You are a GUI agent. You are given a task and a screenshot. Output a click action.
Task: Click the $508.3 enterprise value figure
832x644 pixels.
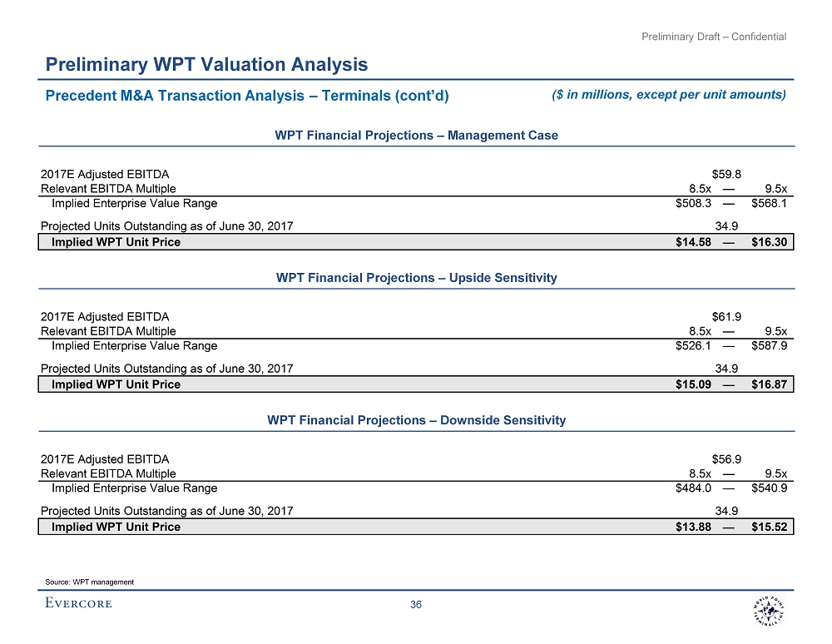(692, 203)
